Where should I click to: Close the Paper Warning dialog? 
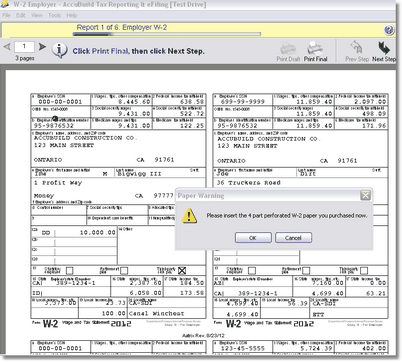coord(365,195)
